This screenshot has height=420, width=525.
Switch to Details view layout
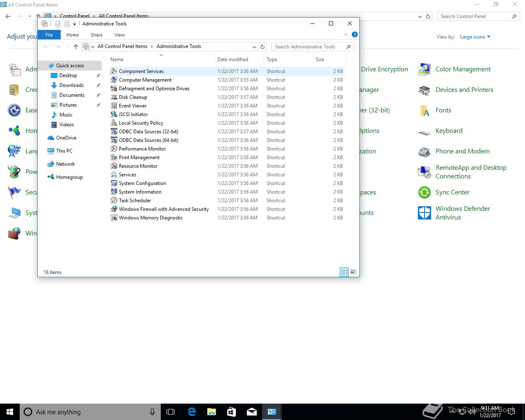point(344,272)
